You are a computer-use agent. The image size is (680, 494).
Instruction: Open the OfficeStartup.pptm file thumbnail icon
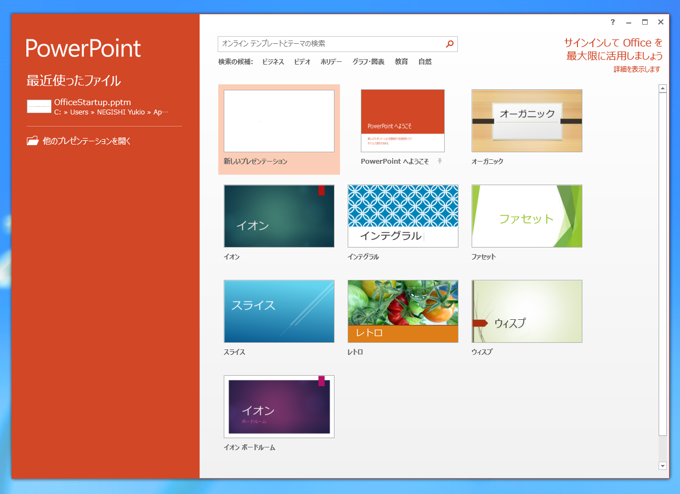39,106
